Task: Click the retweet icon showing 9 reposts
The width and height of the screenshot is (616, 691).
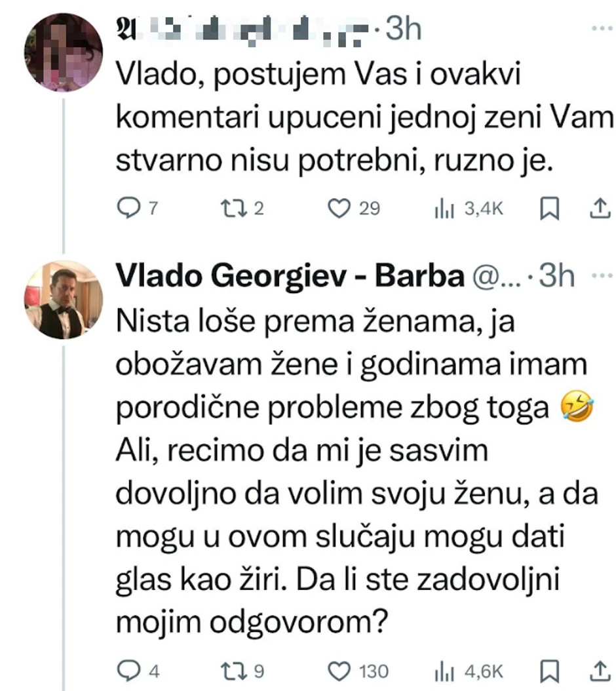Action: [x=233, y=671]
